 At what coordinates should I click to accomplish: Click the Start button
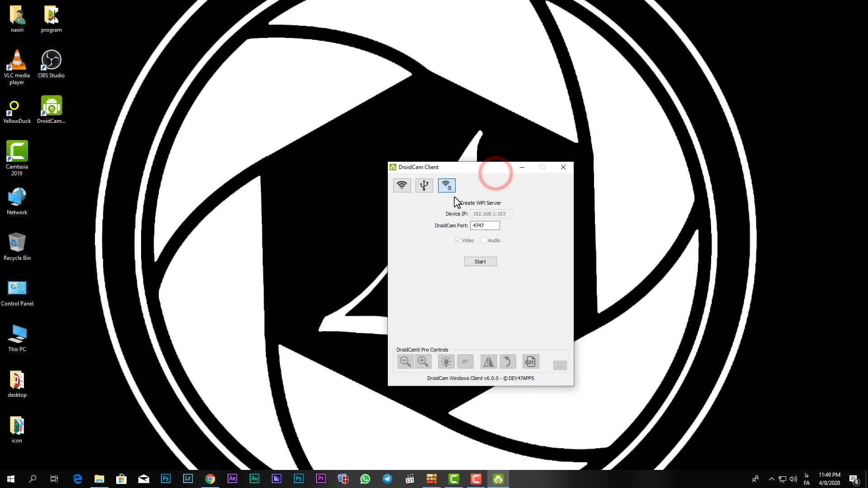[480, 262]
